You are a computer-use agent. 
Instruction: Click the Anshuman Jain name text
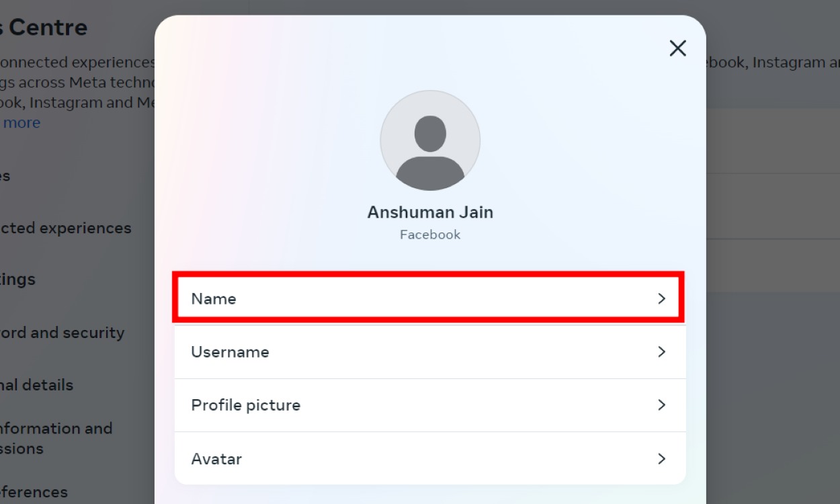click(x=430, y=212)
